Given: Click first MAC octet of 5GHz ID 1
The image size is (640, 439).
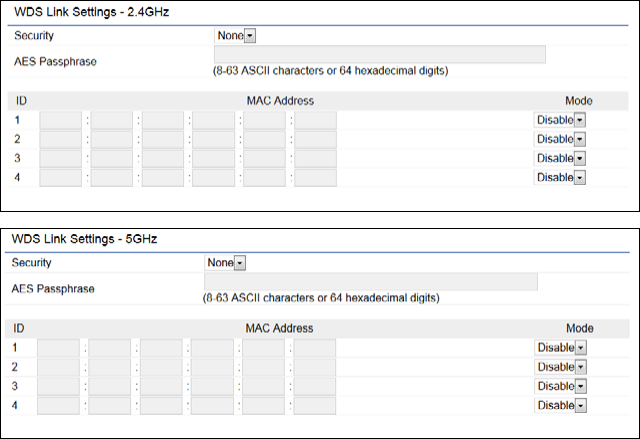Looking at the screenshot, I should click(x=59, y=347).
